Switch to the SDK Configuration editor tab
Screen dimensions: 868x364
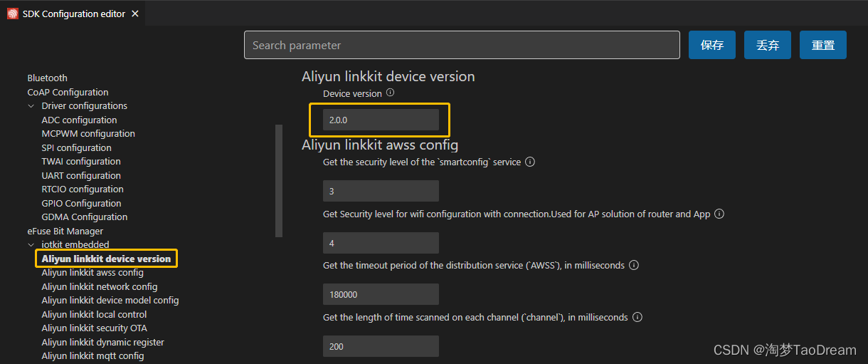(73, 14)
